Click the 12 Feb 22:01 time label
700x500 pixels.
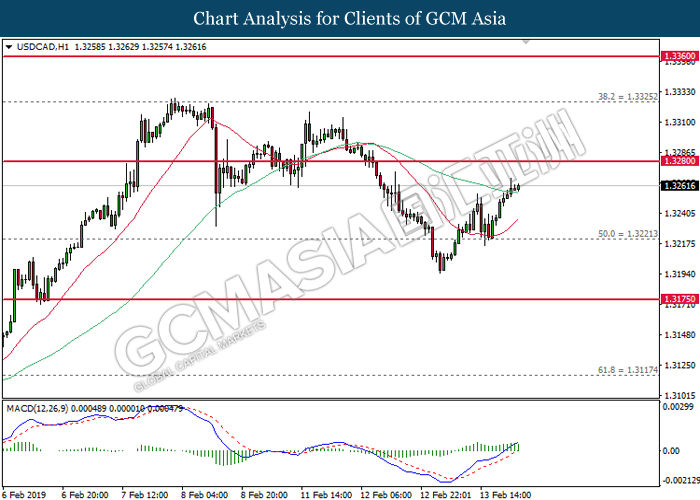446,495
